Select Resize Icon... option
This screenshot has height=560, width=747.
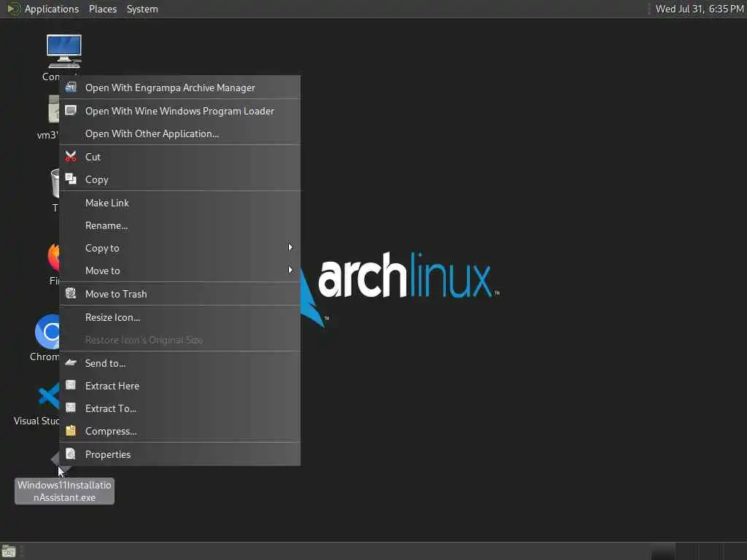tap(180, 317)
